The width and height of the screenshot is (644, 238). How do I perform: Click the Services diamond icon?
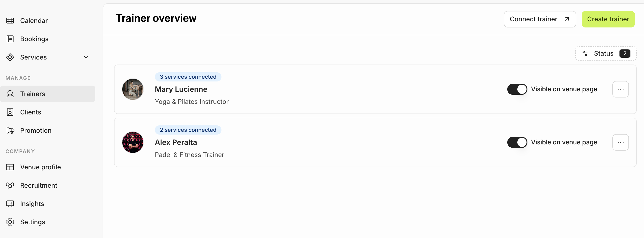[x=10, y=57]
